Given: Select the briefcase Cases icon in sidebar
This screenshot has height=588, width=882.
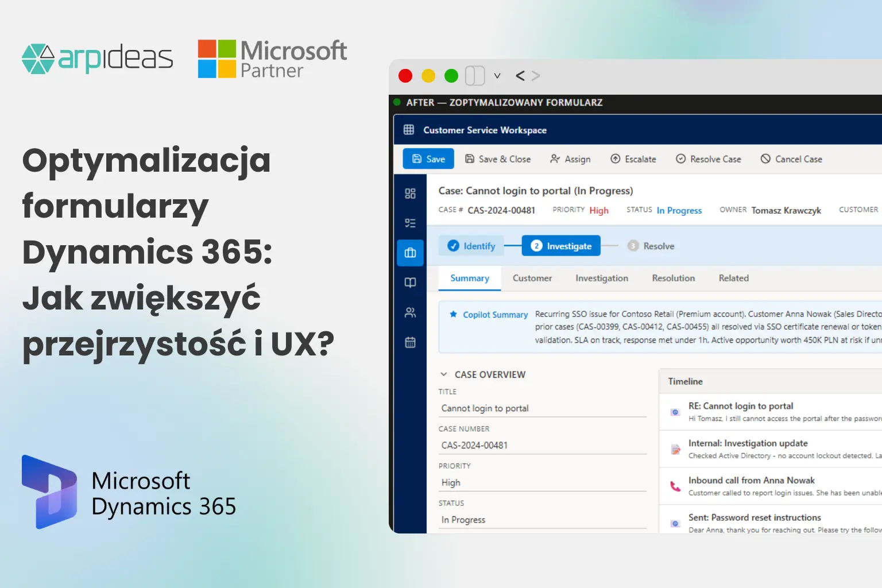Looking at the screenshot, I should tap(410, 253).
